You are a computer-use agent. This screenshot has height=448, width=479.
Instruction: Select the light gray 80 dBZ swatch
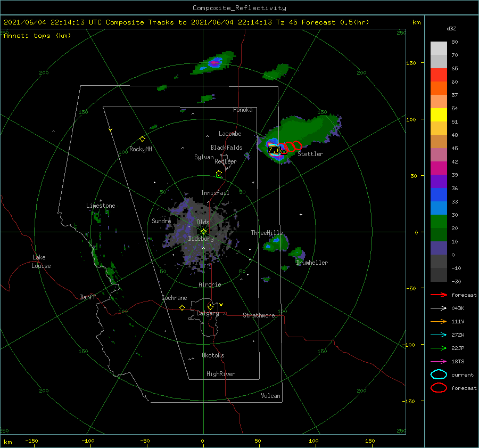pyautogui.click(x=439, y=48)
